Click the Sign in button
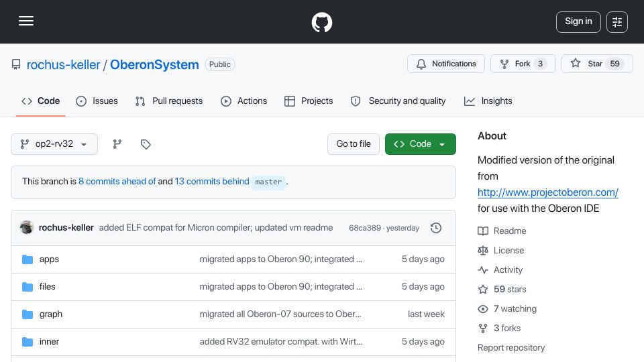644x362 pixels. click(x=578, y=21)
